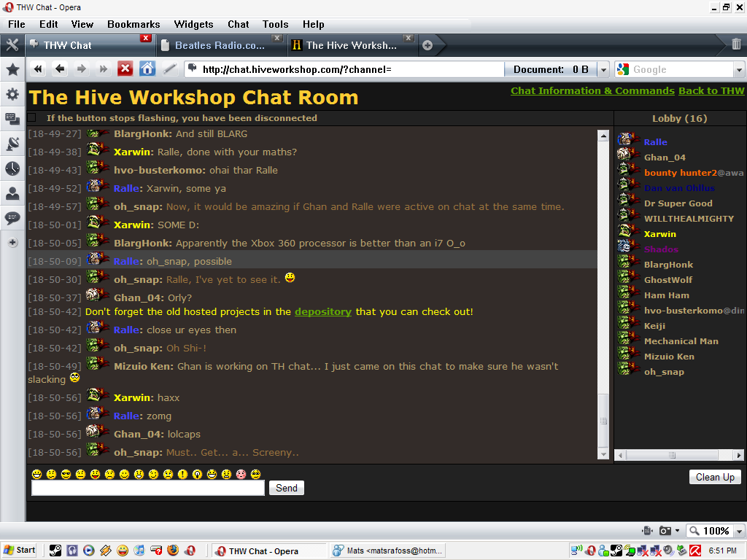Open a new tab with plus button

point(427,45)
